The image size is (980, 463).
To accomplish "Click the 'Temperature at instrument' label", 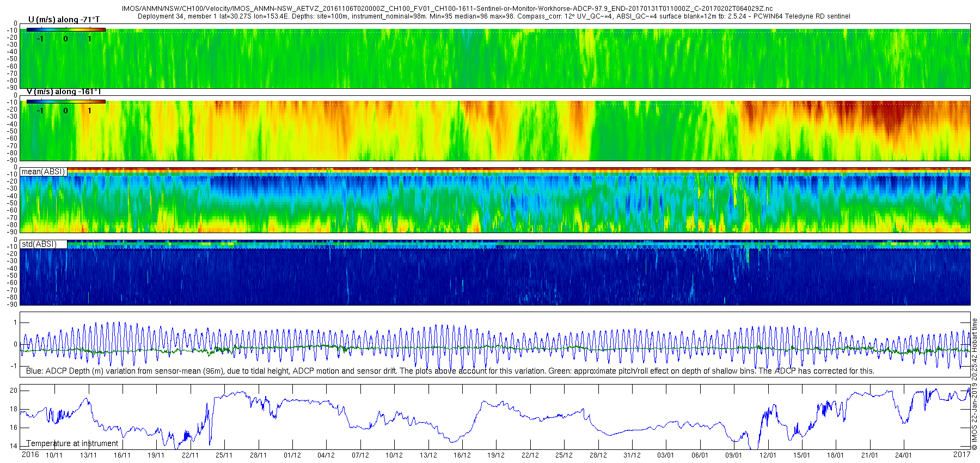I will tap(72, 443).
